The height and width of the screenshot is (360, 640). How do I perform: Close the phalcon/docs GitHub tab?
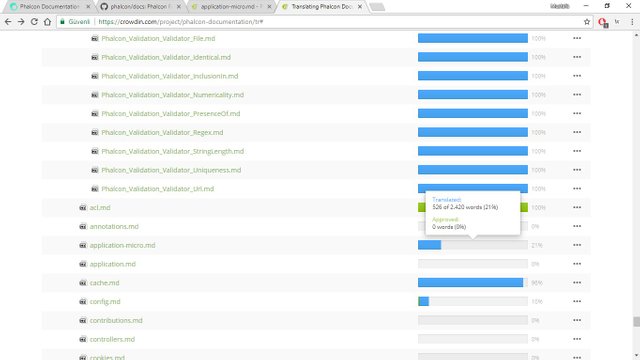click(178, 7)
